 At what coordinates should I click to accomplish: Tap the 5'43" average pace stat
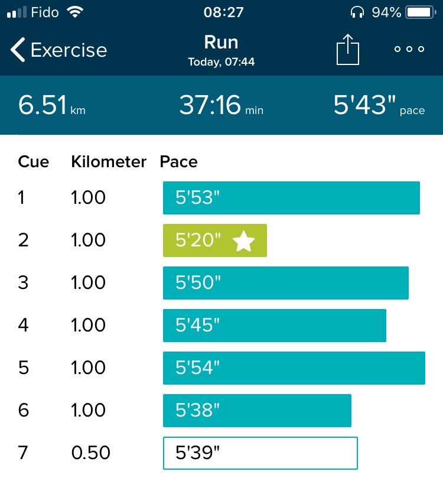379,106
